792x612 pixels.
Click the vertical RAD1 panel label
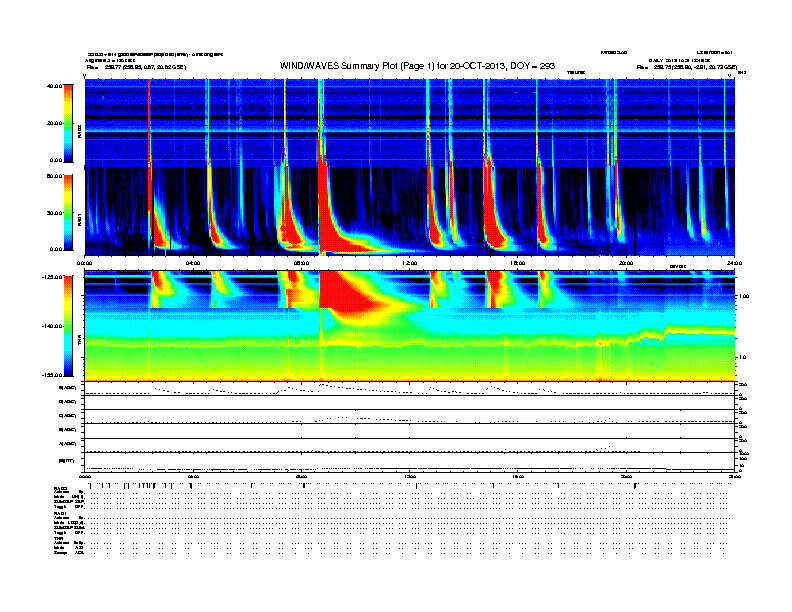click(79, 220)
